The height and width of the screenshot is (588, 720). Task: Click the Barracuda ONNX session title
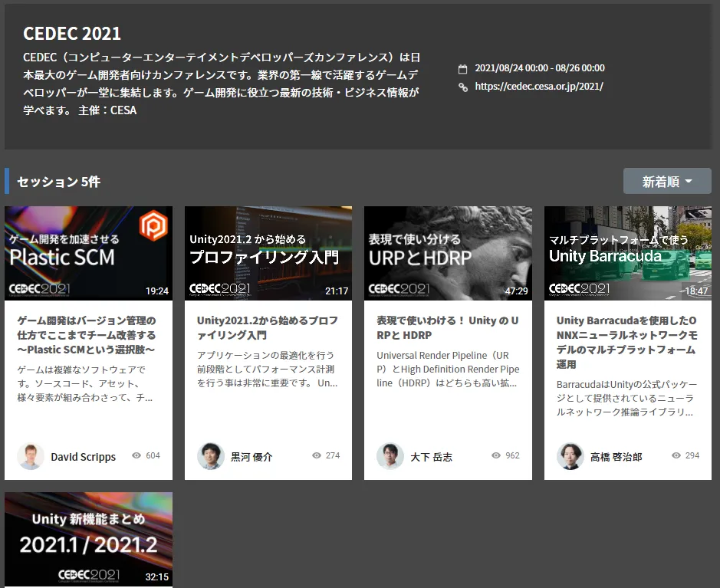(x=626, y=342)
